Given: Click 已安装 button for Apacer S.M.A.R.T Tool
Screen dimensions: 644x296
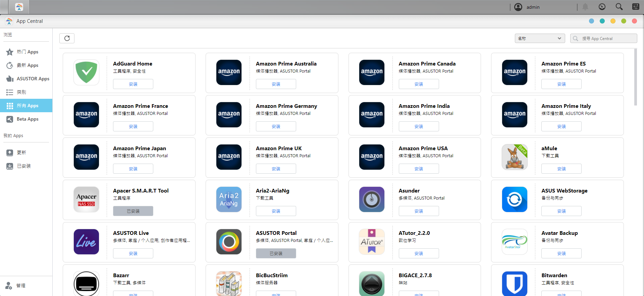Looking at the screenshot, I should click(x=133, y=211).
